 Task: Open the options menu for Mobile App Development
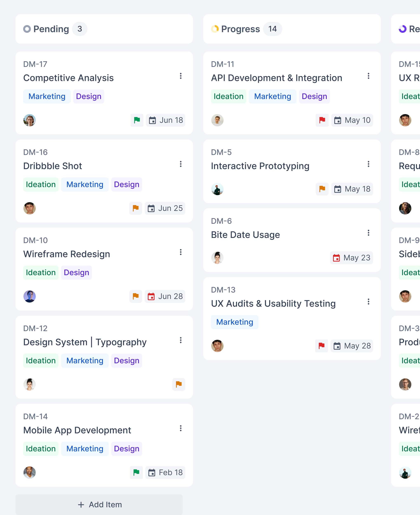tap(181, 428)
